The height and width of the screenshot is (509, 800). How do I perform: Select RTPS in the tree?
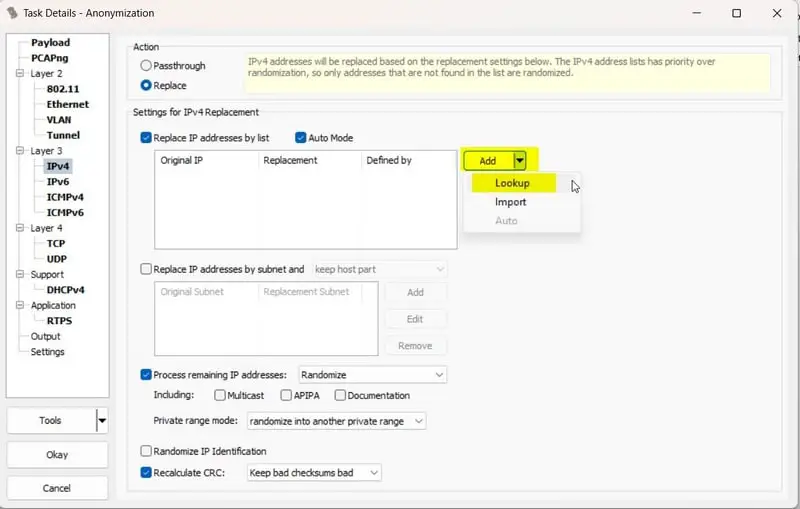[60, 321]
